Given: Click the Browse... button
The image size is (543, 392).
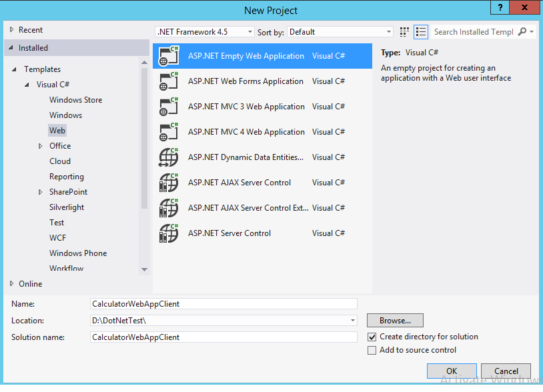Looking at the screenshot, I should pos(395,321).
